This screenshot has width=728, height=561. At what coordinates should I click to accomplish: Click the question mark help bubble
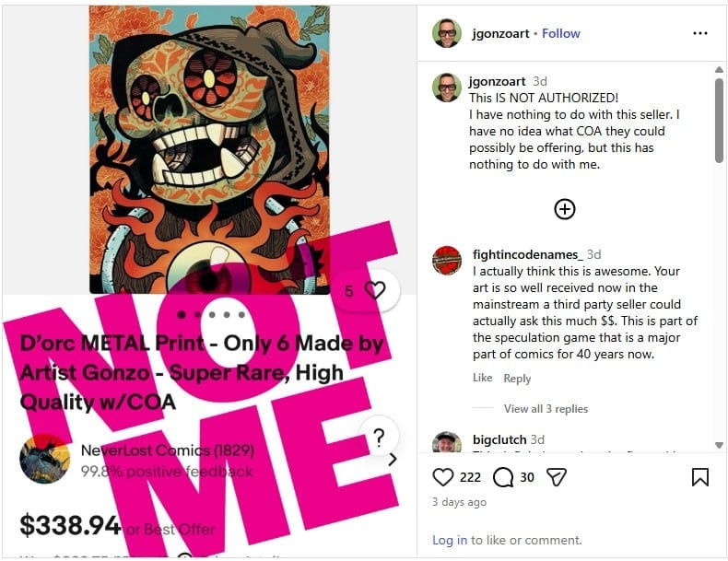pos(379,438)
